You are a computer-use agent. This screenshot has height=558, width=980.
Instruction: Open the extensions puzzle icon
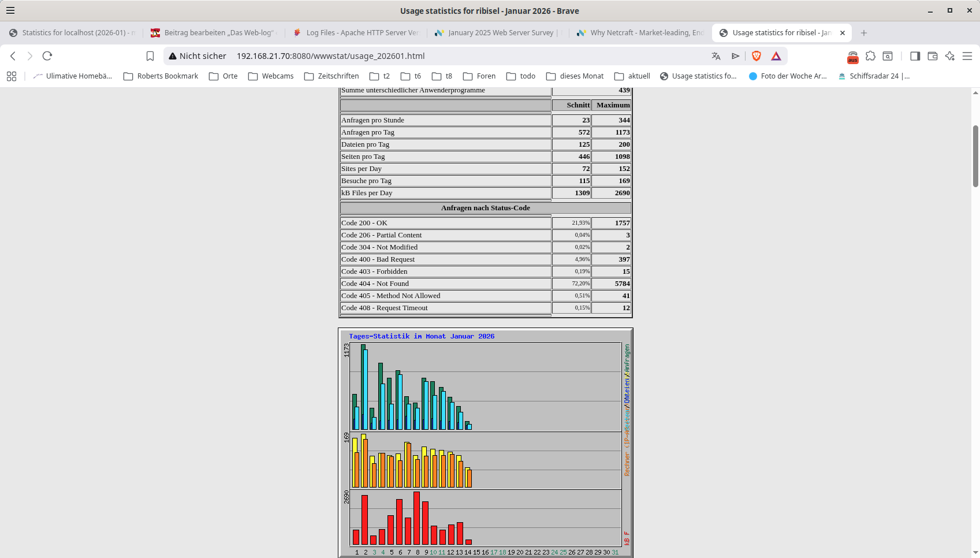(x=870, y=56)
